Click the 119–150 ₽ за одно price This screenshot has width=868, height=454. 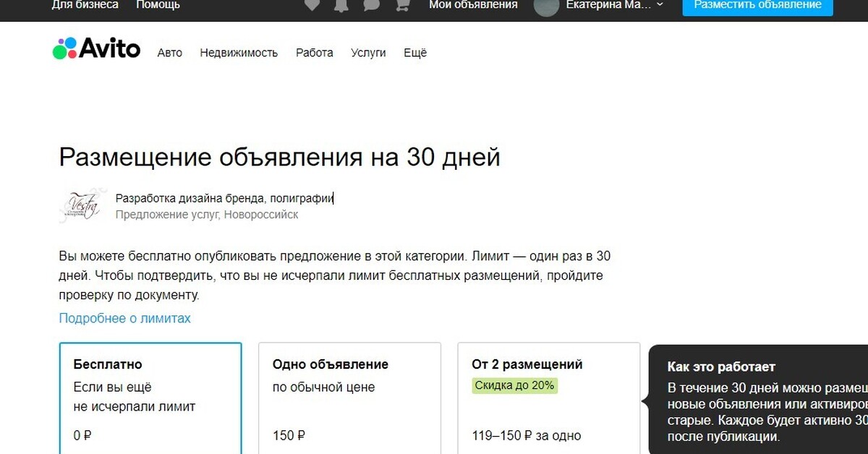(x=526, y=436)
